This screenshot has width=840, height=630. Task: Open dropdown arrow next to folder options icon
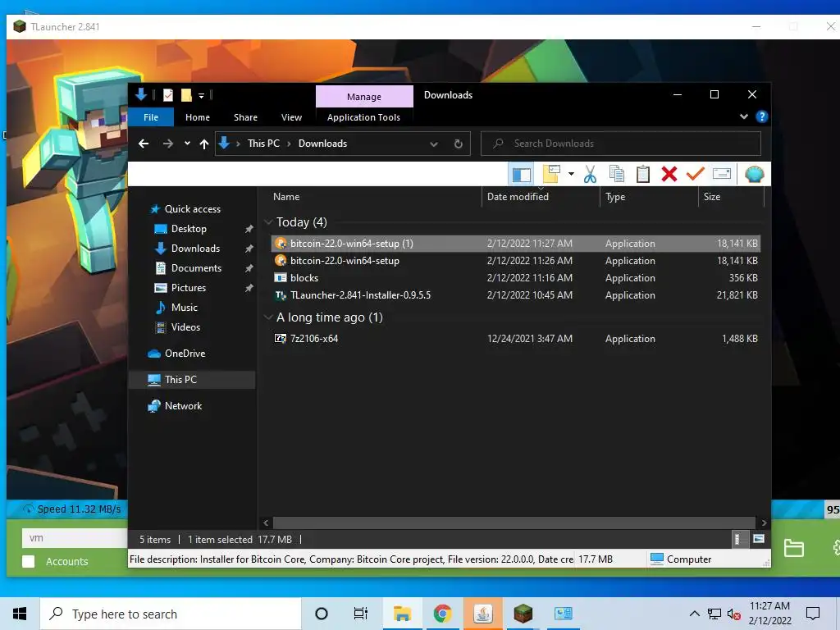(x=571, y=174)
